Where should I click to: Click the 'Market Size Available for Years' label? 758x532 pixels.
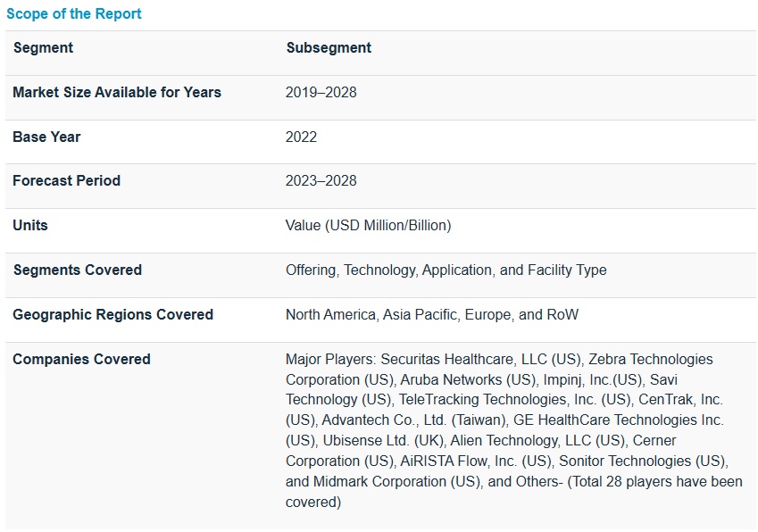pyautogui.click(x=117, y=92)
